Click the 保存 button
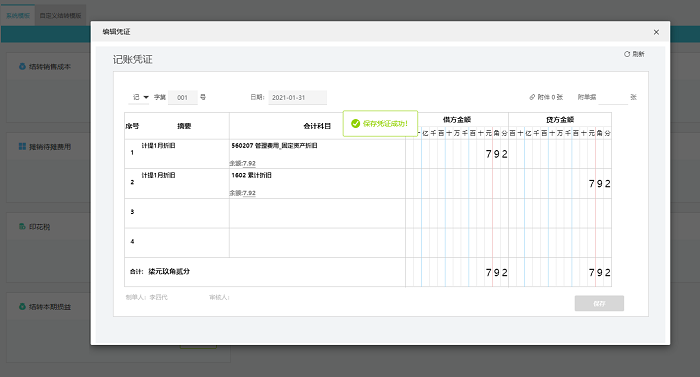Viewport: 700px width, 377px height. pyautogui.click(x=599, y=303)
